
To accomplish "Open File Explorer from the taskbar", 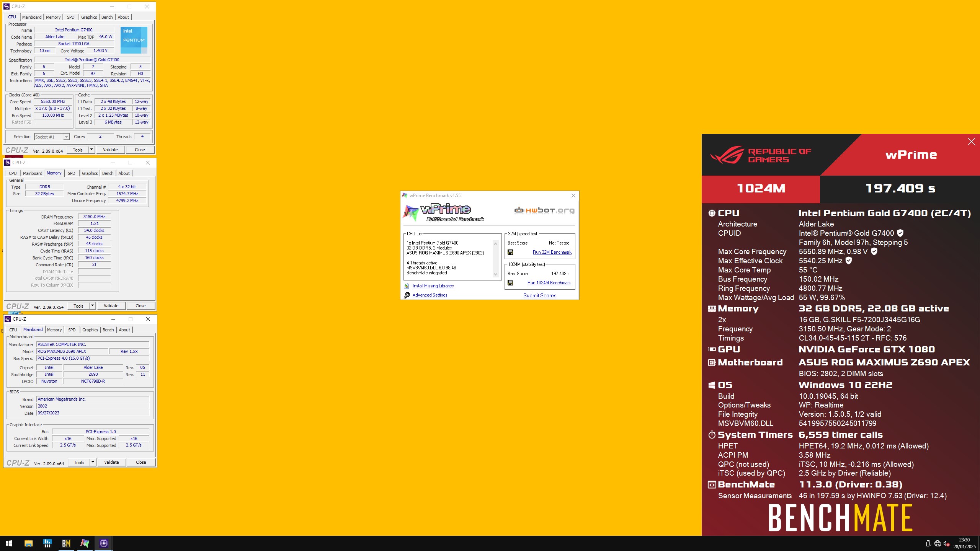I will (28, 543).
